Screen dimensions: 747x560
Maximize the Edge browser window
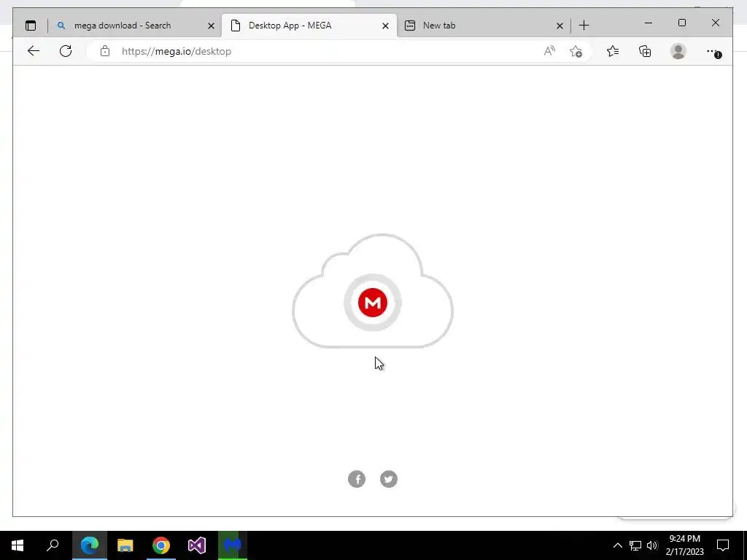pos(682,23)
